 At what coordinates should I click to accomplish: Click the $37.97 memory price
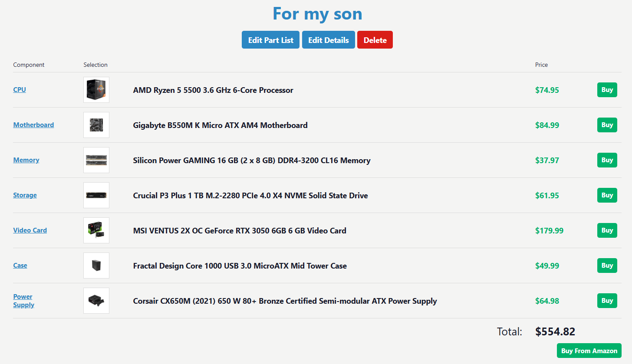tap(547, 161)
